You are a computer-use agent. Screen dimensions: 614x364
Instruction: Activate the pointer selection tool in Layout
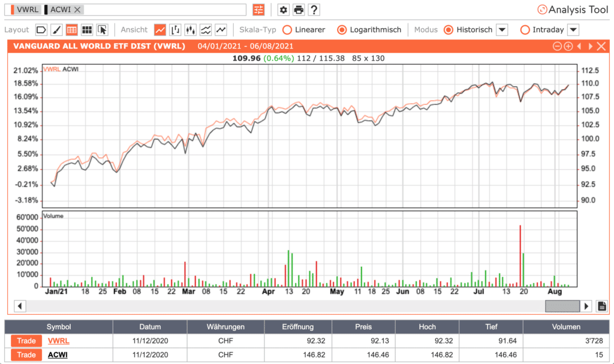click(103, 29)
